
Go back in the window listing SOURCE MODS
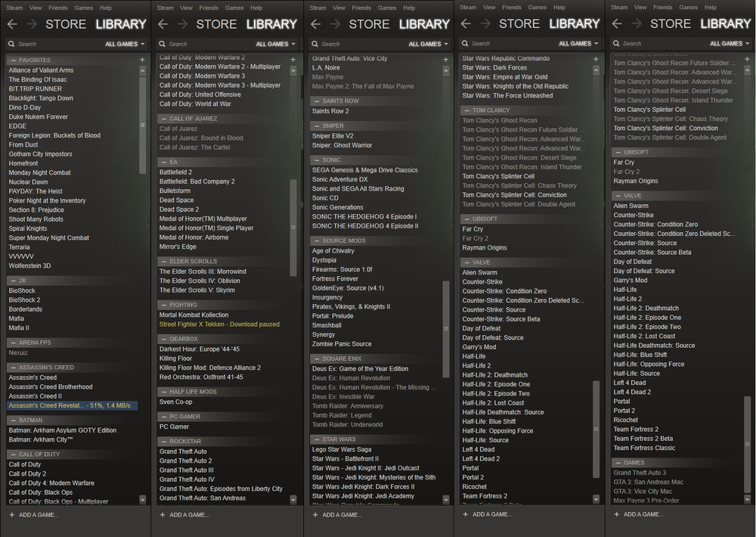pyautogui.click(x=316, y=24)
